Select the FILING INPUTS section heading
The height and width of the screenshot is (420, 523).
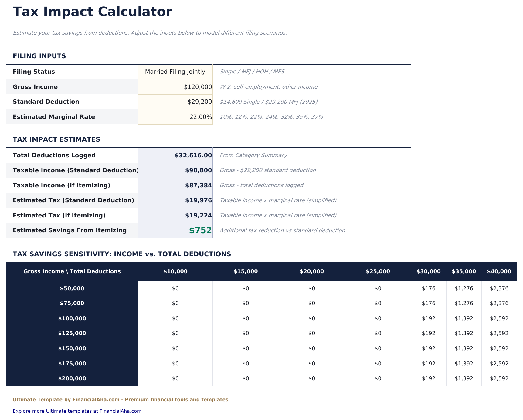click(39, 56)
